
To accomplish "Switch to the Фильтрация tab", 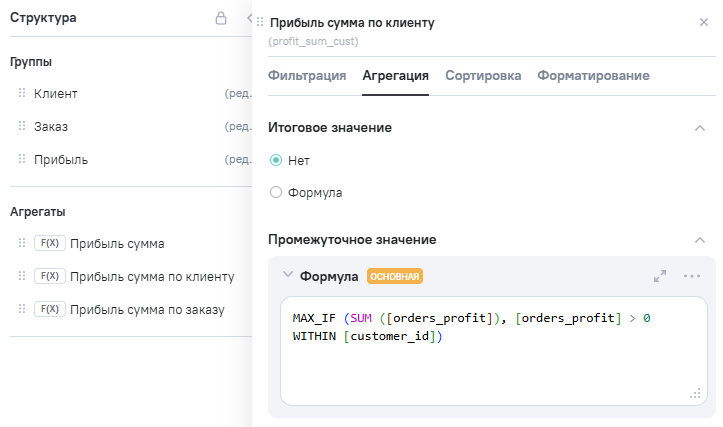I will (307, 76).
